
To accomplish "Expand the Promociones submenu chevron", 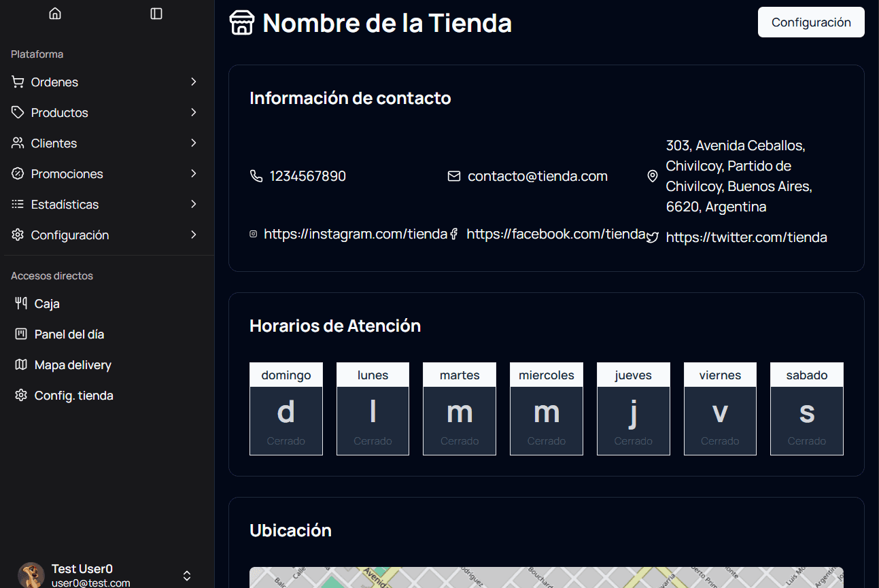I will (194, 173).
